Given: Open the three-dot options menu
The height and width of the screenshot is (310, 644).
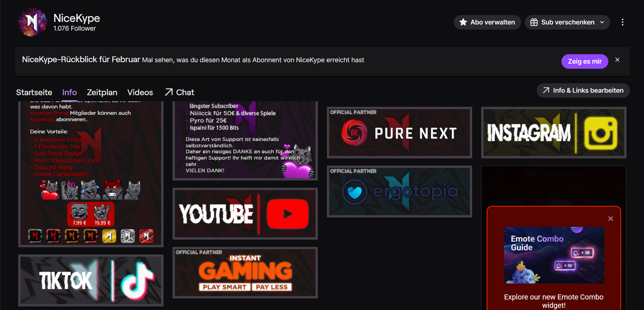Looking at the screenshot, I should point(623,22).
